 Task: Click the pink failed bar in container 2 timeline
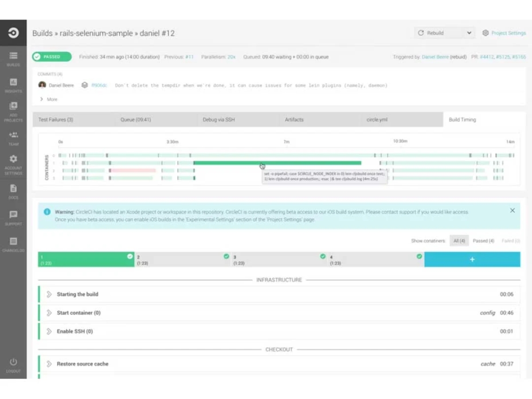pos(133,170)
